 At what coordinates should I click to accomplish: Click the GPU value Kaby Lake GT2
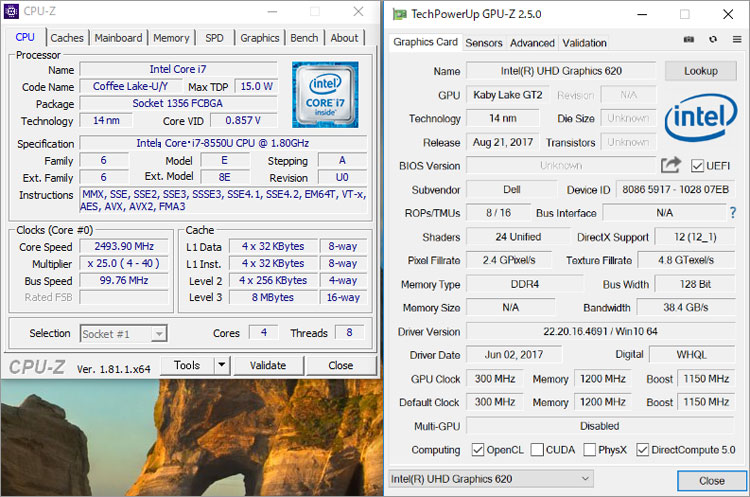tap(508, 95)
